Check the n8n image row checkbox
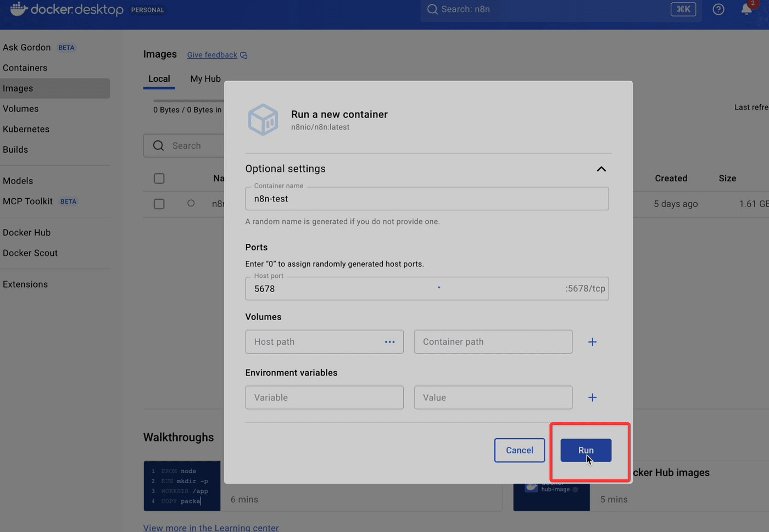Viewport: 769px width, 532px height. tap(159, 204)
